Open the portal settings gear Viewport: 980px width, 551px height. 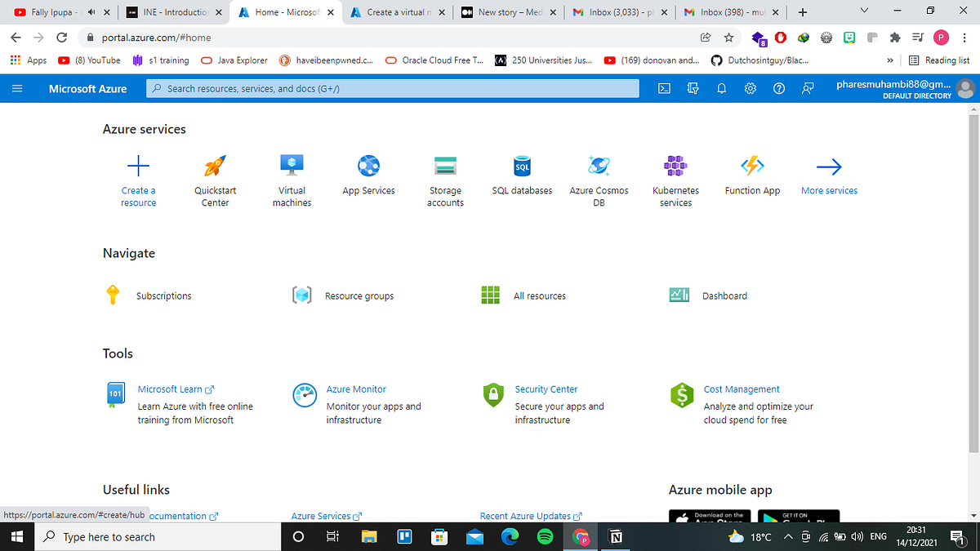[750, 88]
